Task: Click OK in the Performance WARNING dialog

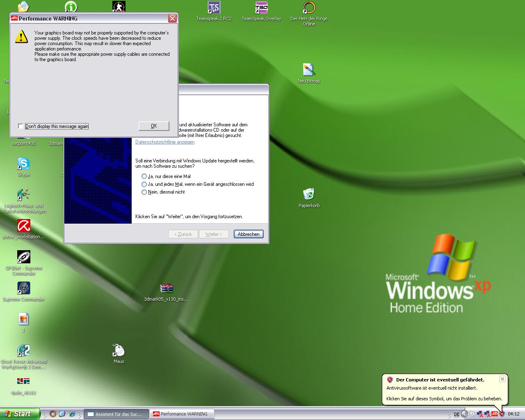Action: [x=154, y=126]
